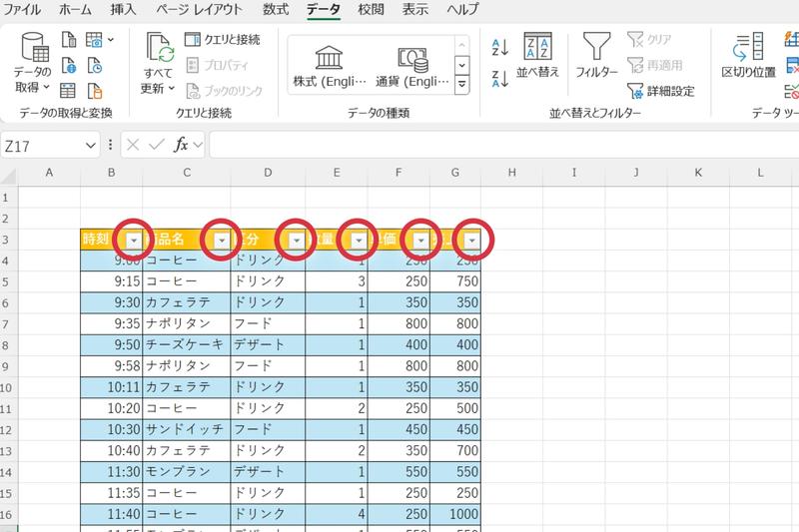Select column H by its header
Screen dimensions: 799x532
click(511, 173)
